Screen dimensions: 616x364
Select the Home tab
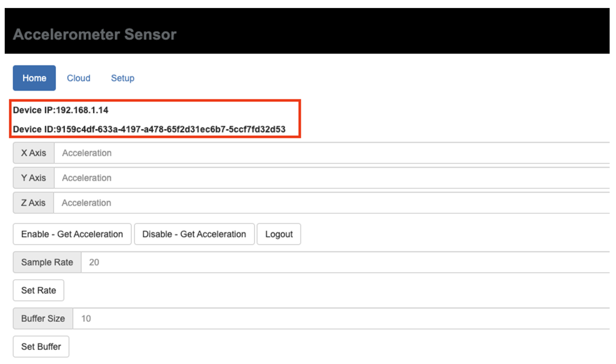(x=34, y=78)
